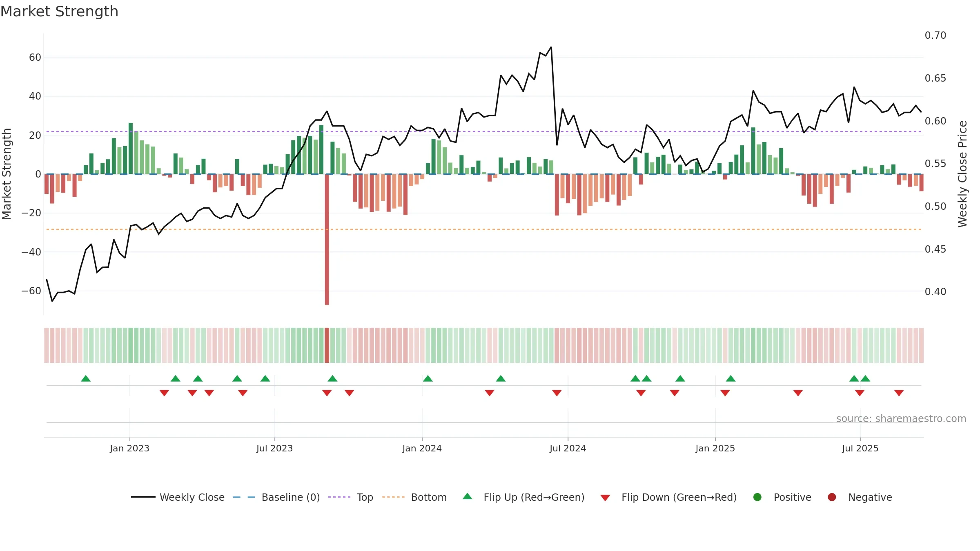The image size is (980, 551).
Task: Click the 60 tick on the strength axis
Action: [x=35, y=58]
